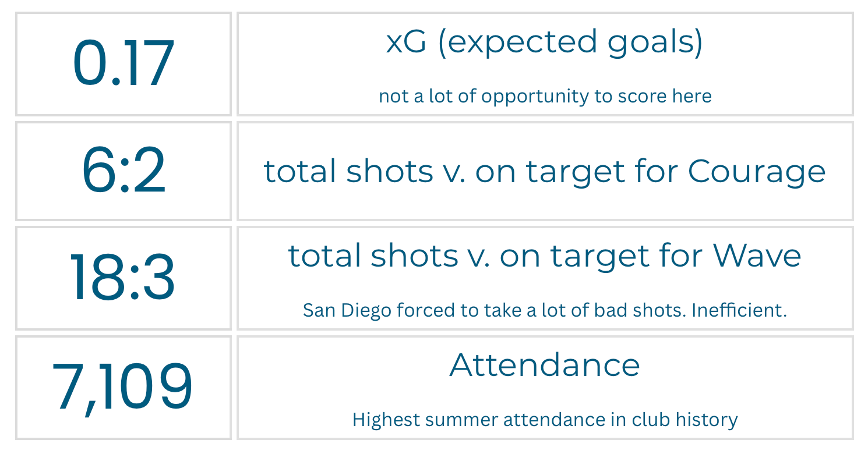Click the word Courage in second row
Screen dimensions: 868x454
pos(757,171)
